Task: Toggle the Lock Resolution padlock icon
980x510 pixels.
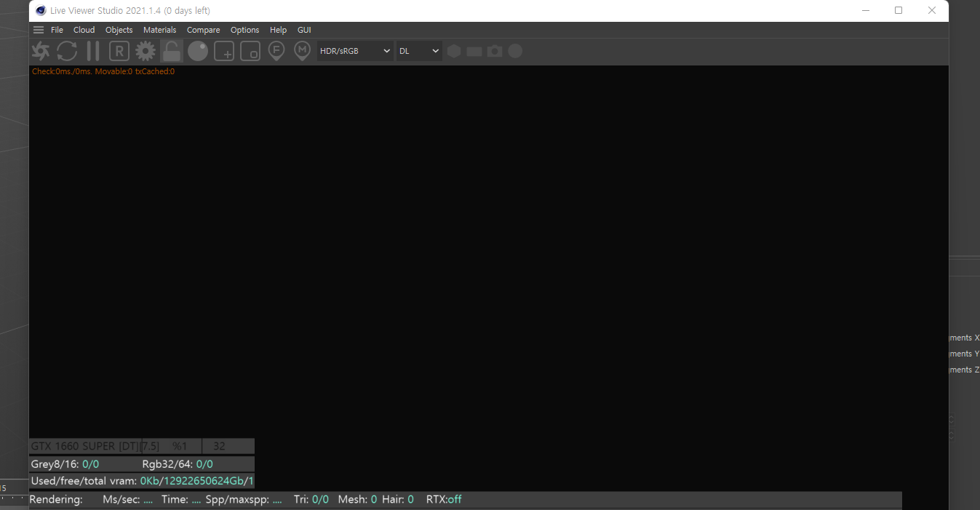Action: point(172,51)
